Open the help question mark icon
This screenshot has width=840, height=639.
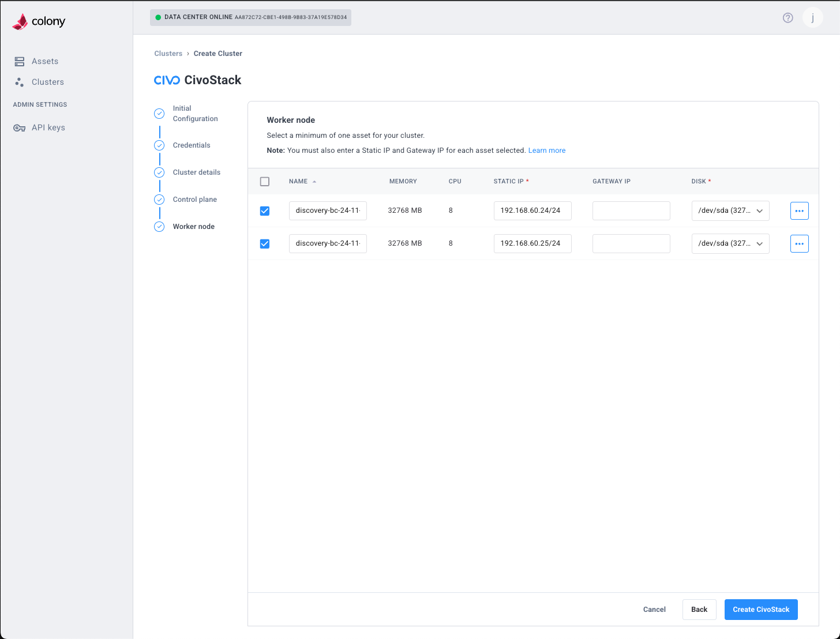[787, 17]
